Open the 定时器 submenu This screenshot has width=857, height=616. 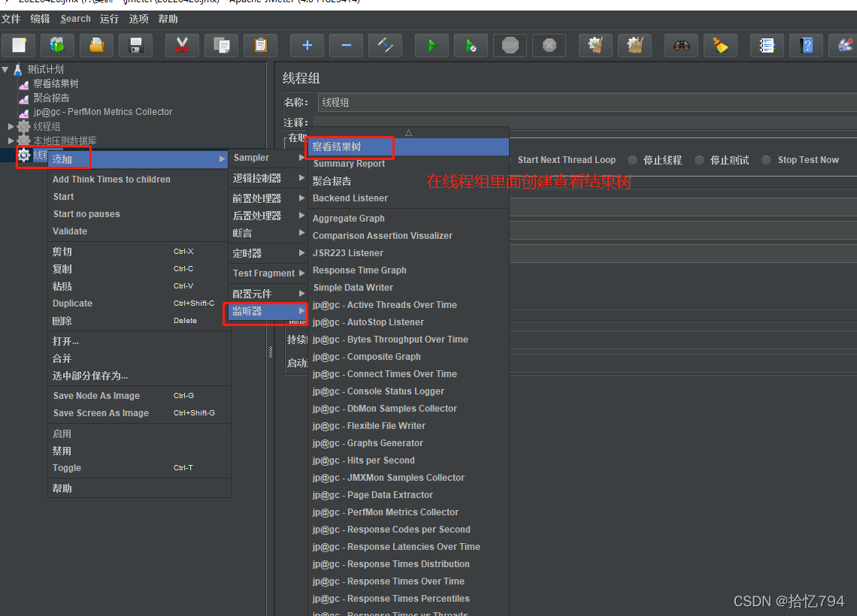[x=268, y=253]
